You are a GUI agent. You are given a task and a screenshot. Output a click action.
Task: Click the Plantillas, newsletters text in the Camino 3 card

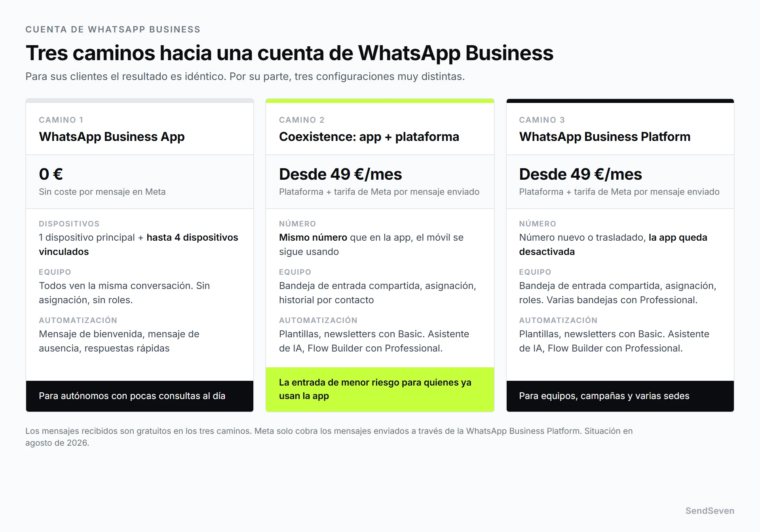point(614,341)
